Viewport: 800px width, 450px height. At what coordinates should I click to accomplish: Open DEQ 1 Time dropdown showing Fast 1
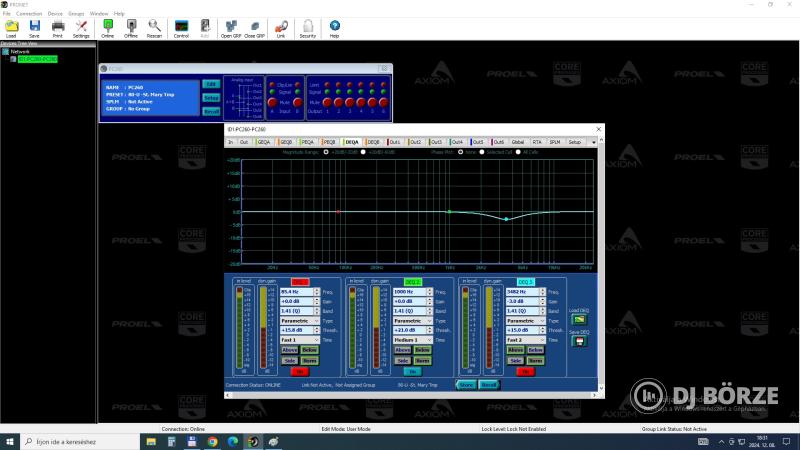coord(300,340)
